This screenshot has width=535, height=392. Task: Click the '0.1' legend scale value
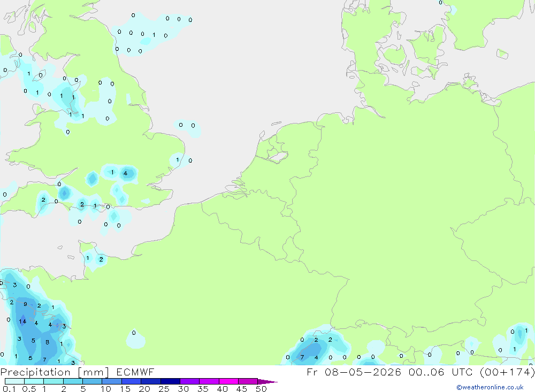click(9, 389)
